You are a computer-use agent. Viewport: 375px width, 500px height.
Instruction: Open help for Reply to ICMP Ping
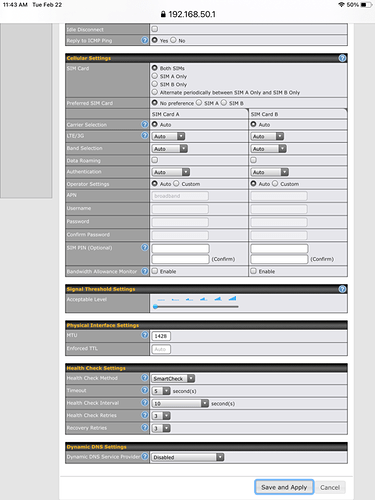pyautogui.click(x=144, y=40)
